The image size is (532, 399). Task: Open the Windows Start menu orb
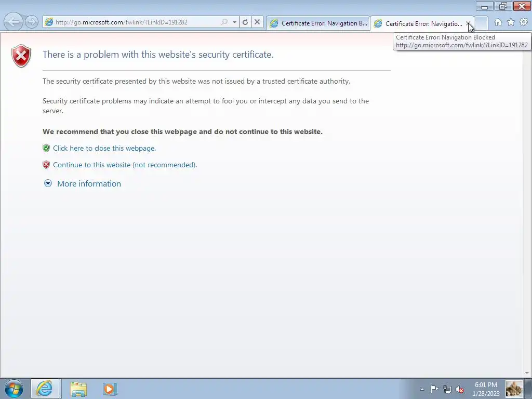(x=14, y=389)
